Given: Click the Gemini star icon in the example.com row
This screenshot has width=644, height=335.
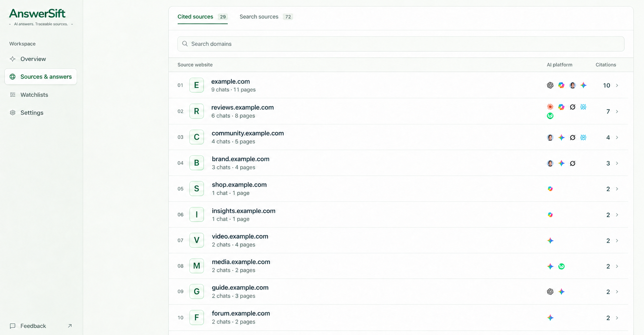Looking at the screenshot, I should [x=584, y=85].
